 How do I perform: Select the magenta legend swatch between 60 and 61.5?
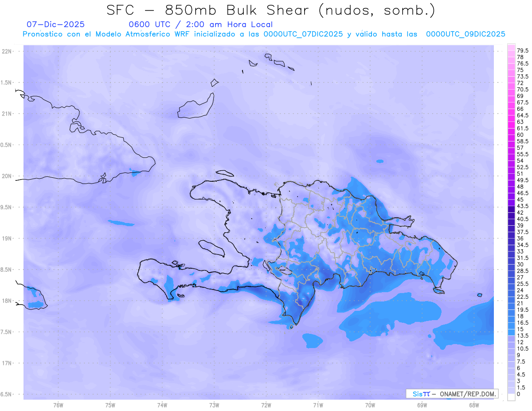click(x=511, y=131)
